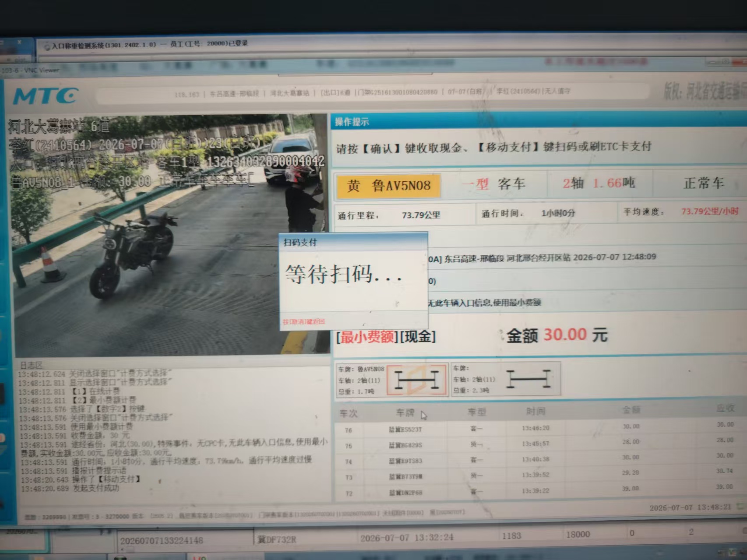Click the 通行时间 1小时0分 value
The width and height of the screenshot is (747, 560).
(558, 213)
